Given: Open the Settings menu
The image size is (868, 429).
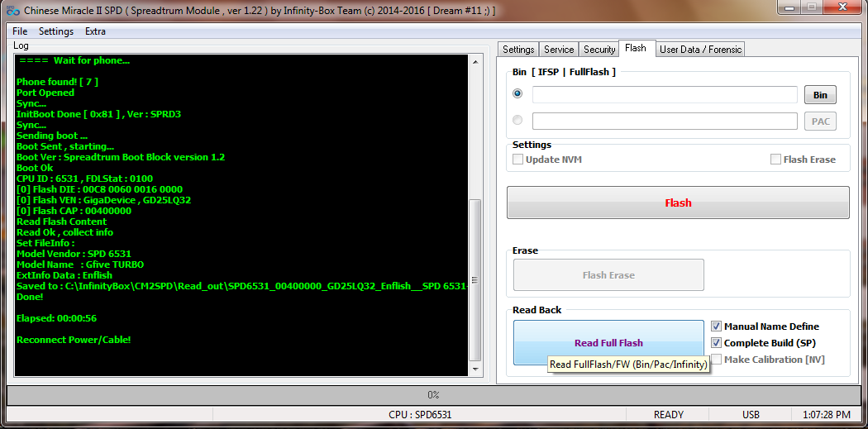Looking at the screenshot, I should (56, 31).
